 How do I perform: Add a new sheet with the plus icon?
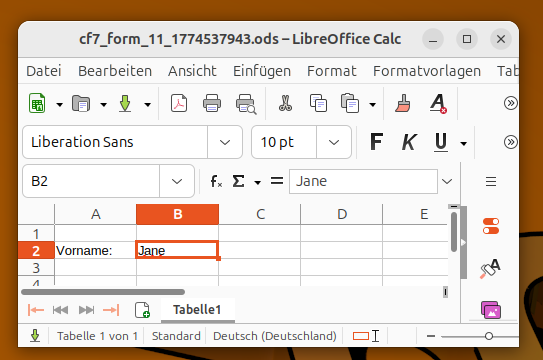tap(142, 310)
